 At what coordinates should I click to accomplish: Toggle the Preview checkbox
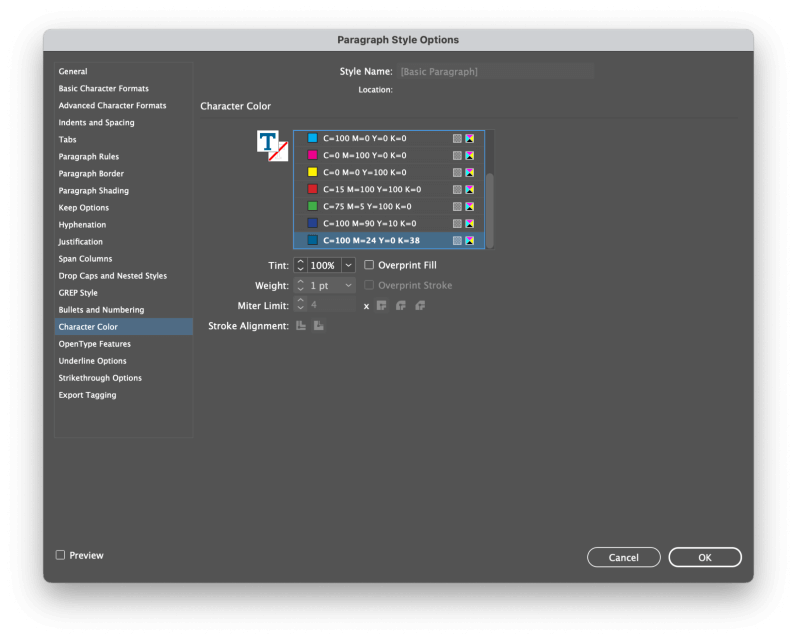tap(61, 555)
